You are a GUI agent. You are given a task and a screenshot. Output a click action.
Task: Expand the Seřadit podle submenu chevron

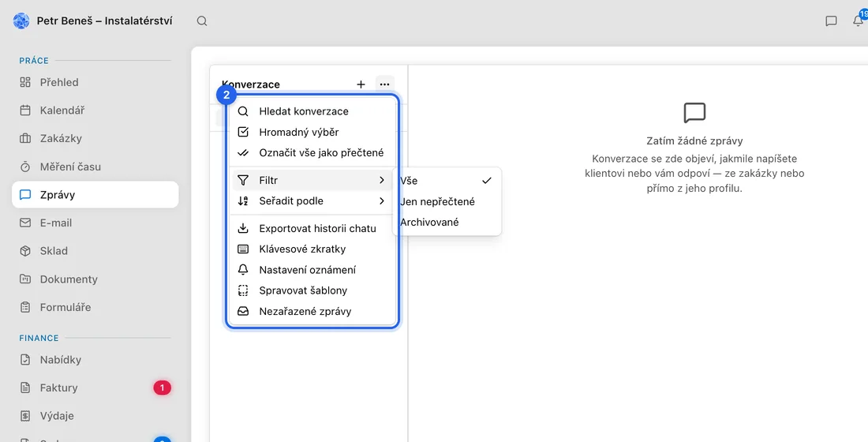point(382,201)
